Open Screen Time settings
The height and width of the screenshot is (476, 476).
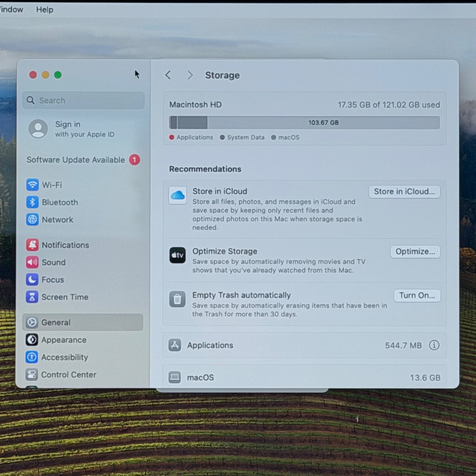point(65,297)
